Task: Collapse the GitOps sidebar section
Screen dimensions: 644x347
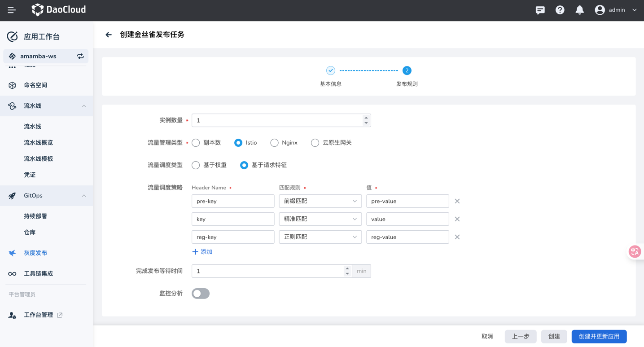Action: [x=84, y=196]
